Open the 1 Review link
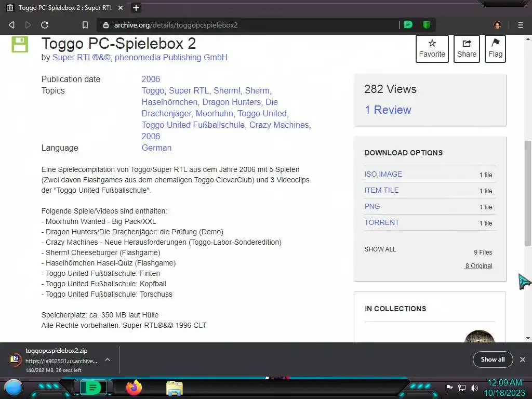Image resolution: width=532 pixels, height=399 pixels. click(388, 110)
